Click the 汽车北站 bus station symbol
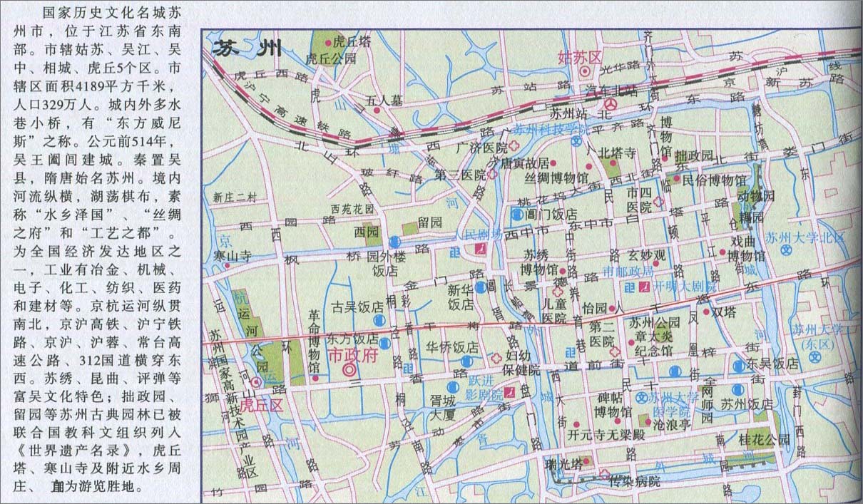Viewport: 863px width, 504px height. tap(611, 105)
